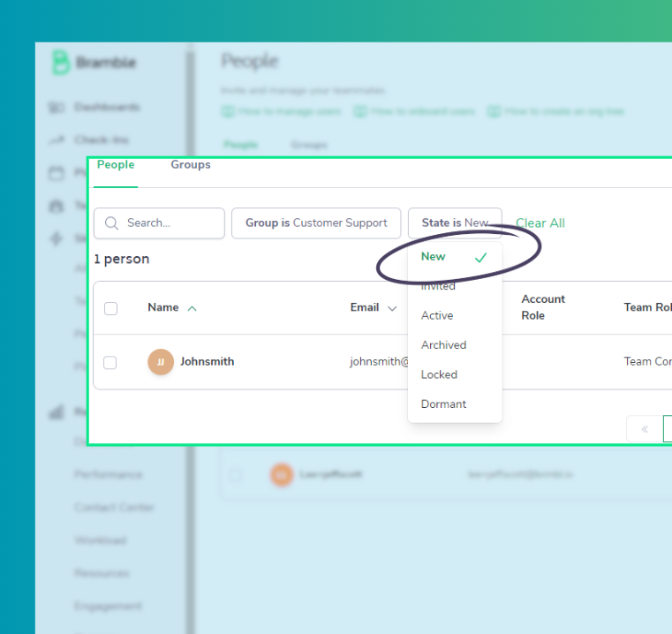Open Check-Ins in the sidebar
Viewport: 672px width, 634px height.
click(x=102, y=140)
